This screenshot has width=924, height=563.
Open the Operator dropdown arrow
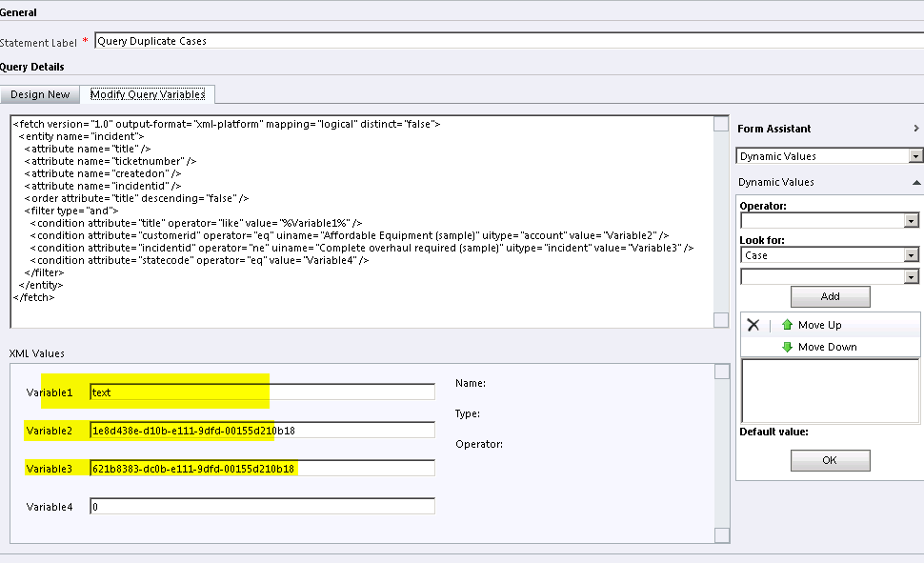click(x=913, y=222)
